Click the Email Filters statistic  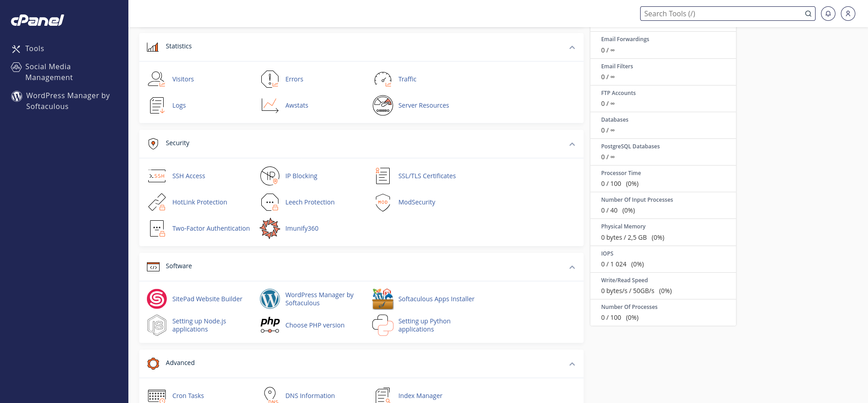click(x=663, y=72)
